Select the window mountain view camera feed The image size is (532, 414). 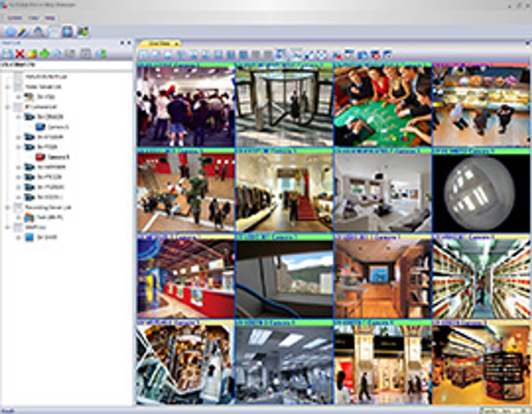pos(284,279)
